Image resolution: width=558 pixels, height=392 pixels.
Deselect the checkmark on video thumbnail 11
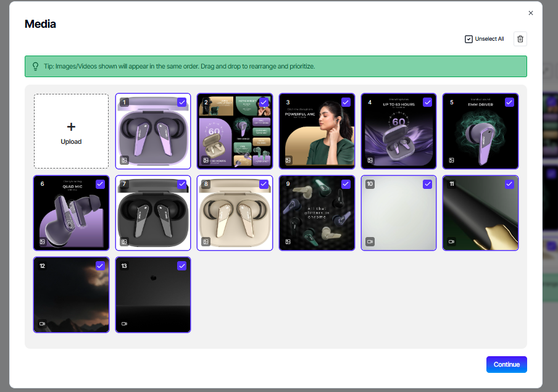click(x=509, y=184)
